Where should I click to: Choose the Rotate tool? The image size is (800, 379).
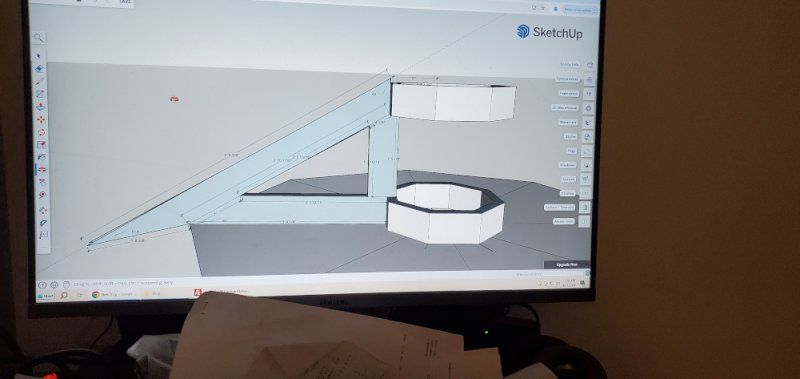click(41, 132)
